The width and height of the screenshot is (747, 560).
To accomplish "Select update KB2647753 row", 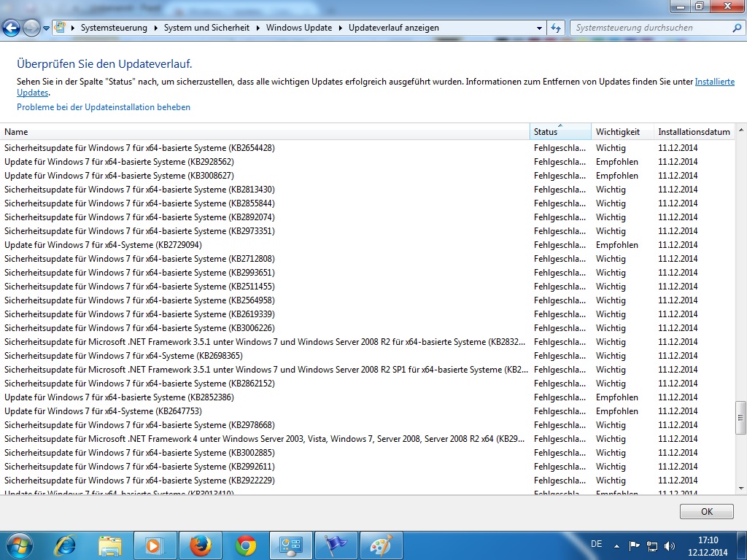I will 368,411.
